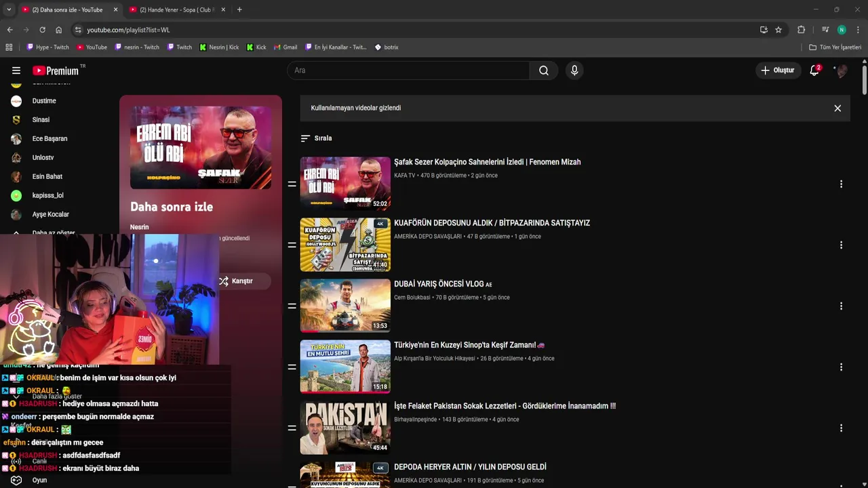Screen dimensions: 868x488
Task: Open options menu for KUAFÖRÜN DEPOSUNU ALDIK video
Action: (x=841, y=245)
